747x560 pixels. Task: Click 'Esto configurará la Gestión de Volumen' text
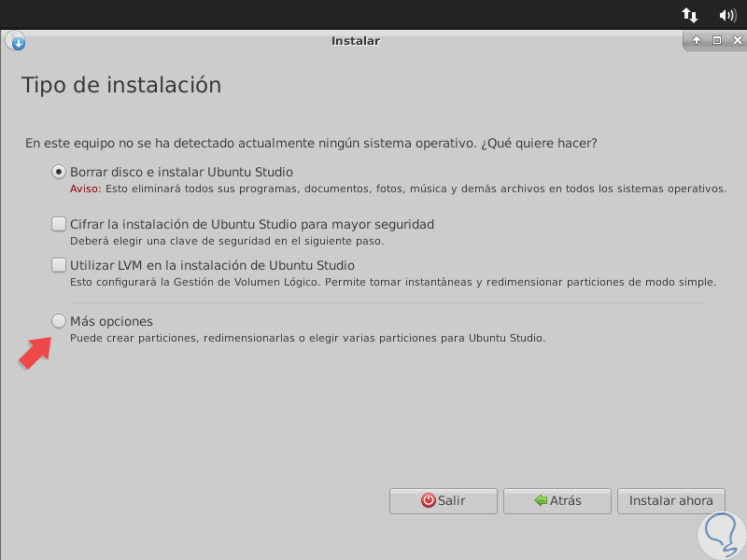(393, 282)
